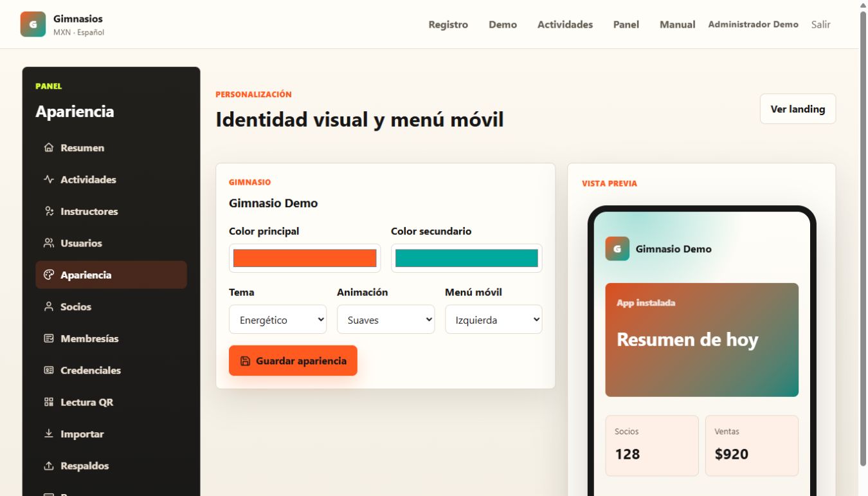Open the Menú móvil dropdown
Image resolution: width=868 pixels, height=496 pixels.
point(494,320)
